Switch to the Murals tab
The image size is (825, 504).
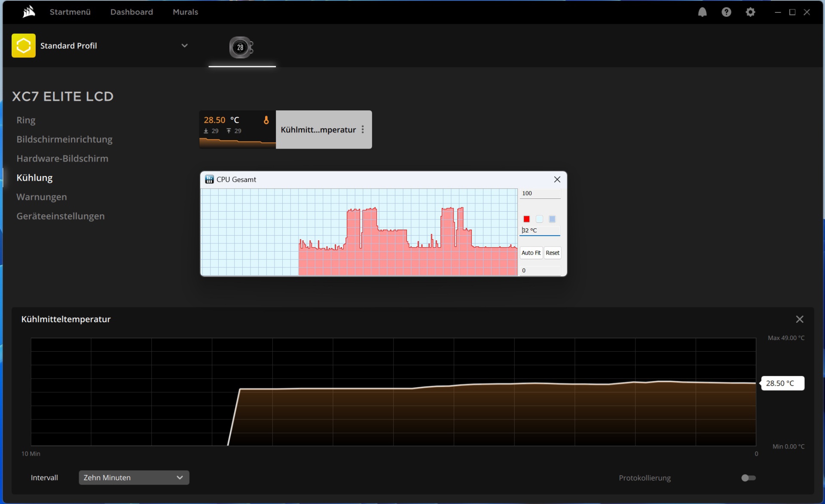pos(185,12)
